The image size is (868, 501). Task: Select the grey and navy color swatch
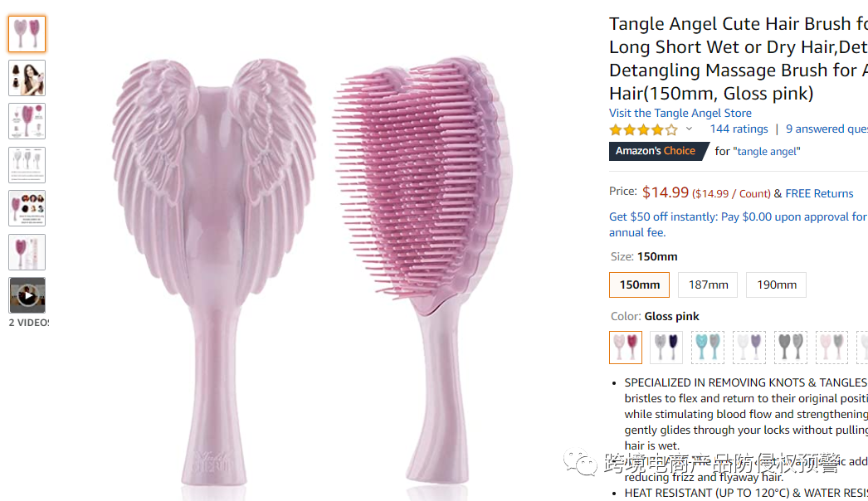point(666,348)
